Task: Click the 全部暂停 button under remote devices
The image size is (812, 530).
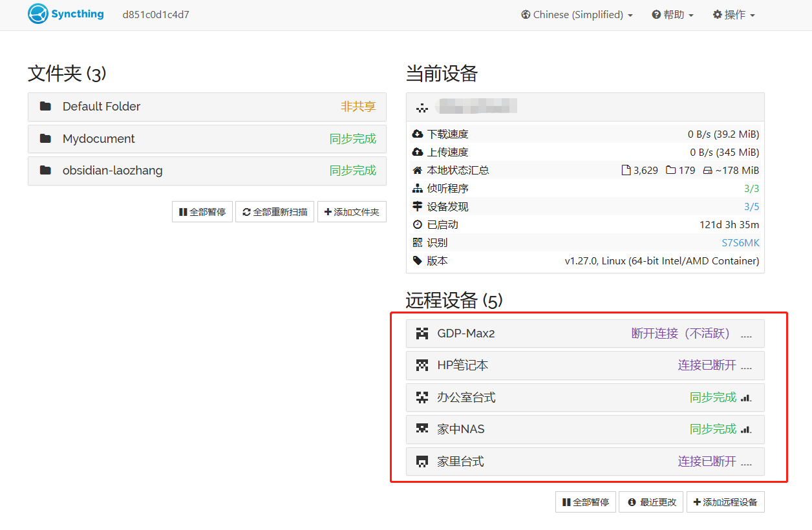Action: point(586,502)
